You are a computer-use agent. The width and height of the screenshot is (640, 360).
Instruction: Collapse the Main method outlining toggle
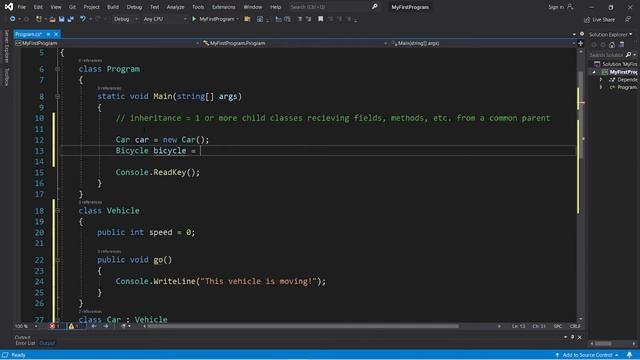point(58,96)
